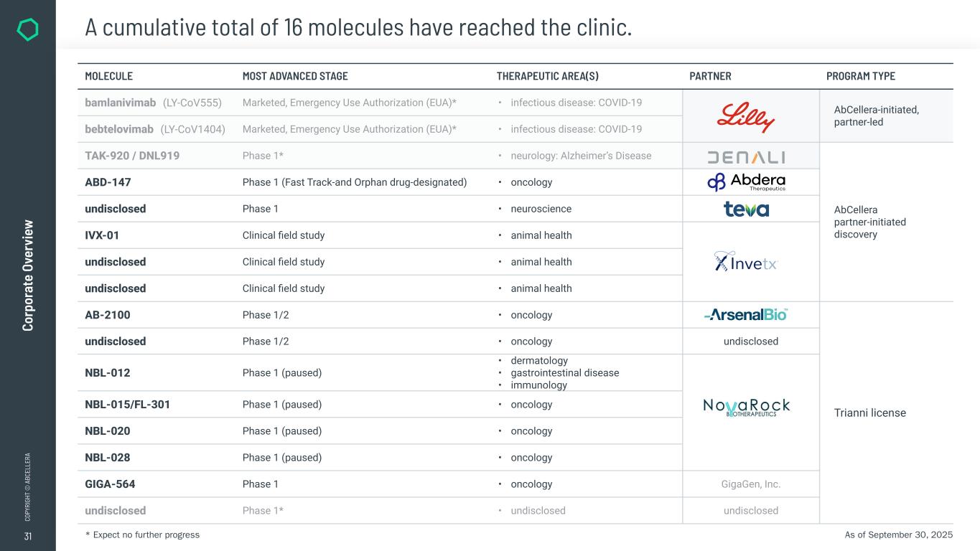Select the bamlanivimab molecule name
Image resolution: width=980 pixels, height=551 pixels.
(121, 103)
